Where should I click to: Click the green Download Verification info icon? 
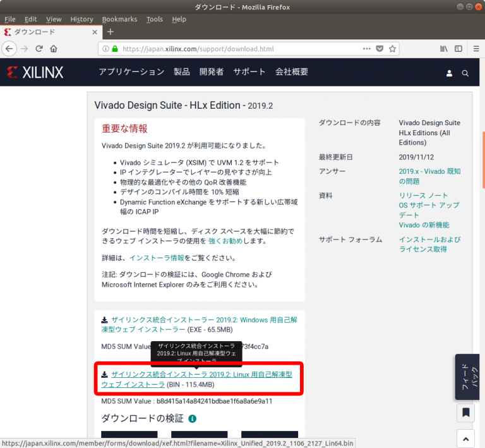[192, 419]
